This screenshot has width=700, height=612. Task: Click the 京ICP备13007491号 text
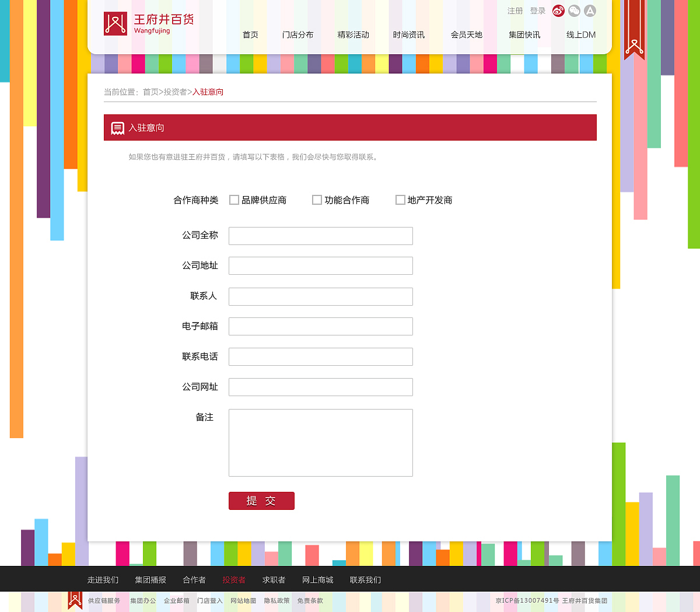point(527,601)
